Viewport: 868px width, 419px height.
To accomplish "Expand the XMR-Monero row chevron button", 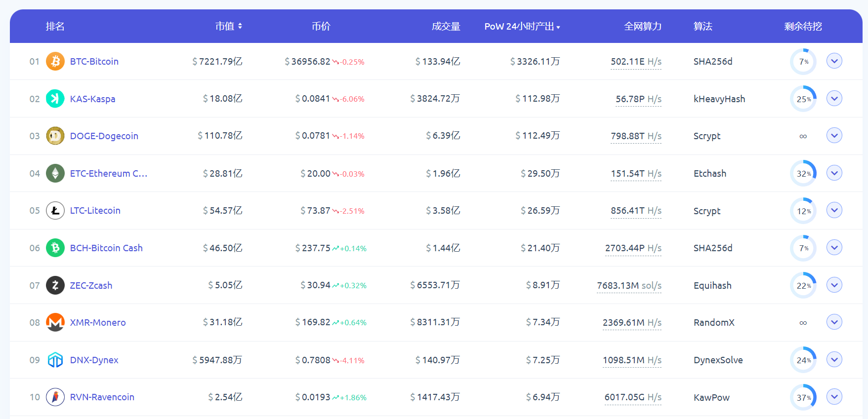I will point(834,322).
